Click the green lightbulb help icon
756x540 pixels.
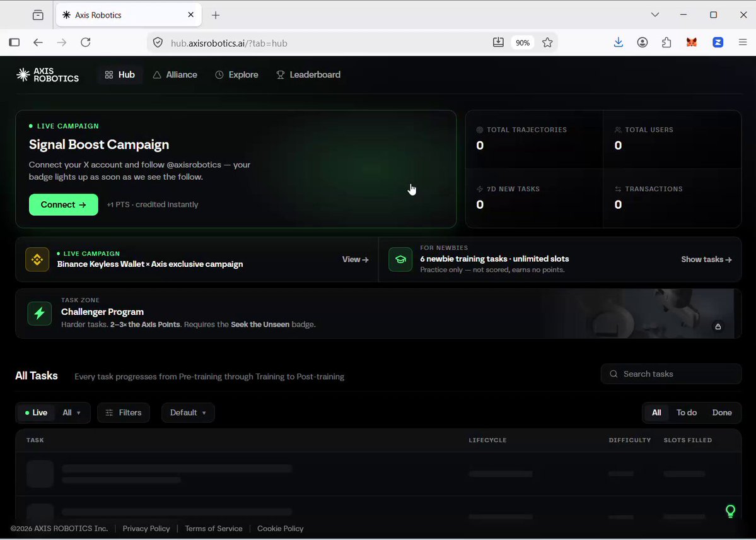(x=730, y=510)
